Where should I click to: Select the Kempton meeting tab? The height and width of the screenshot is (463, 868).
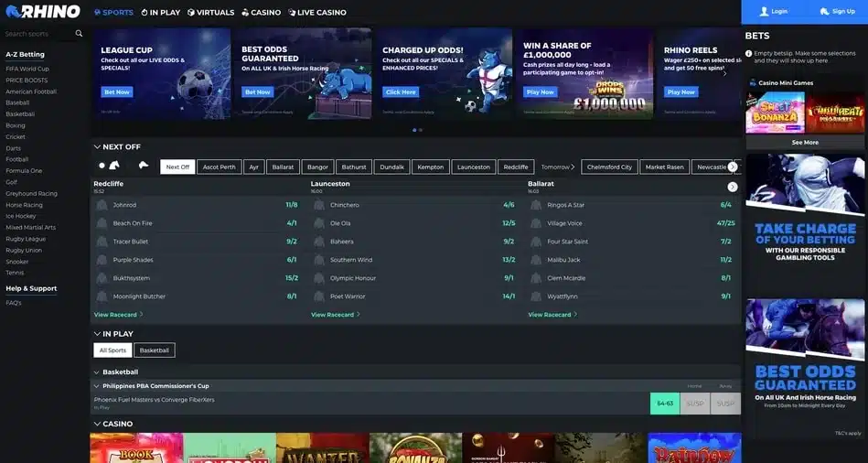point(431,167)
